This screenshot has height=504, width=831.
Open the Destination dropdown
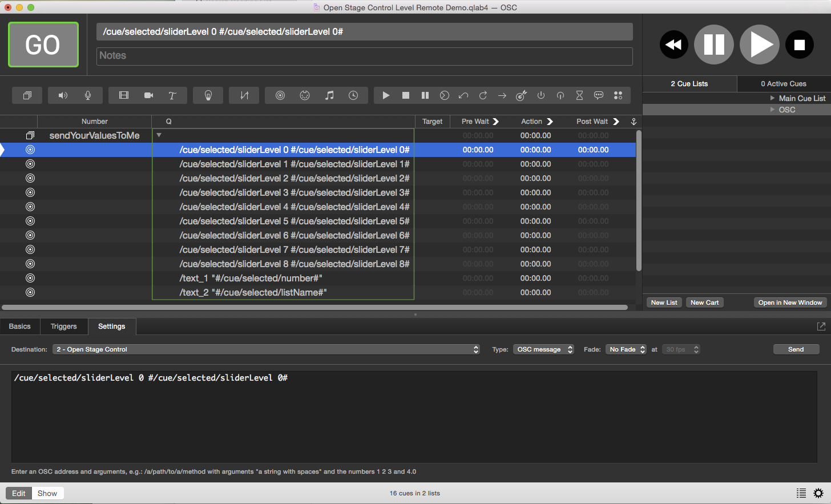(267, 349)
